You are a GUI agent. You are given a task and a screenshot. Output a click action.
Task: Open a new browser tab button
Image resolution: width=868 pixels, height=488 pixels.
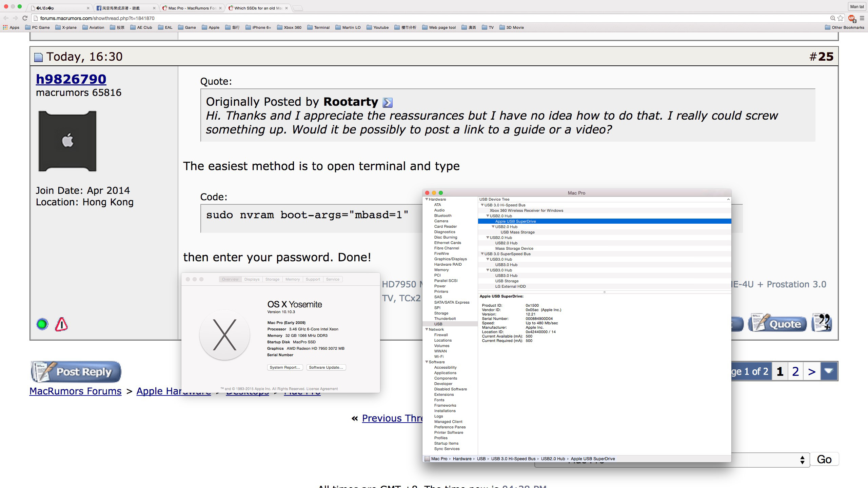(297, 8)
